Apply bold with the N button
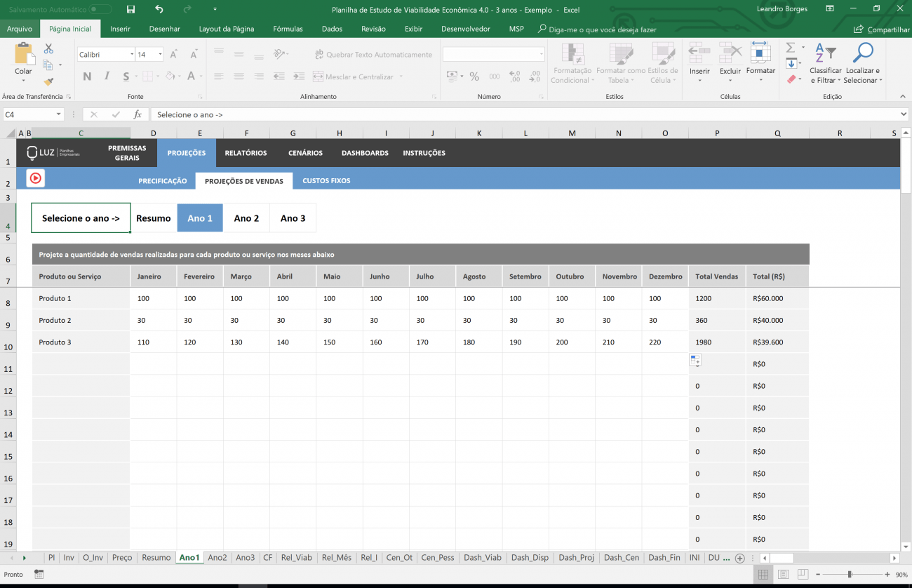912x588 pixels. [x=87, y=76]
